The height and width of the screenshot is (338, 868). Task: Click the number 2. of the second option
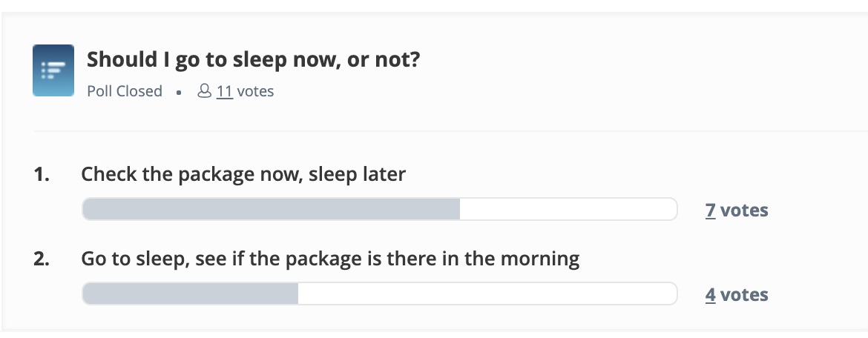(x=42, y=259)
